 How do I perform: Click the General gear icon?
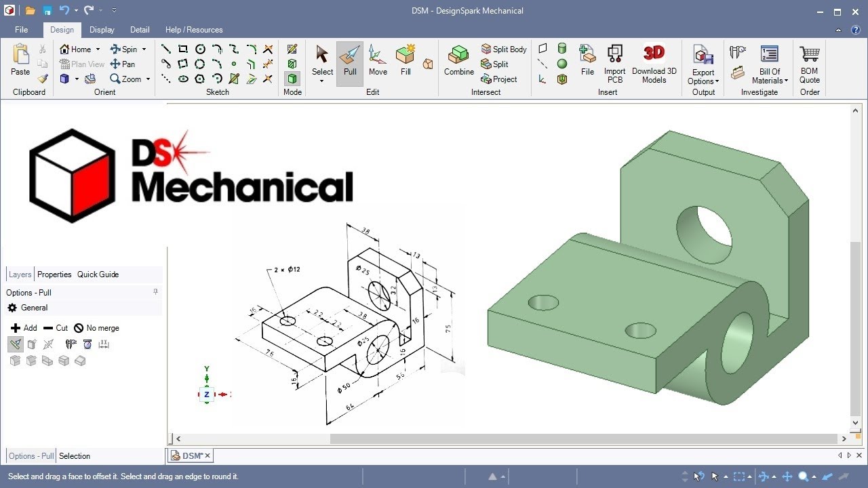point(12,308)
